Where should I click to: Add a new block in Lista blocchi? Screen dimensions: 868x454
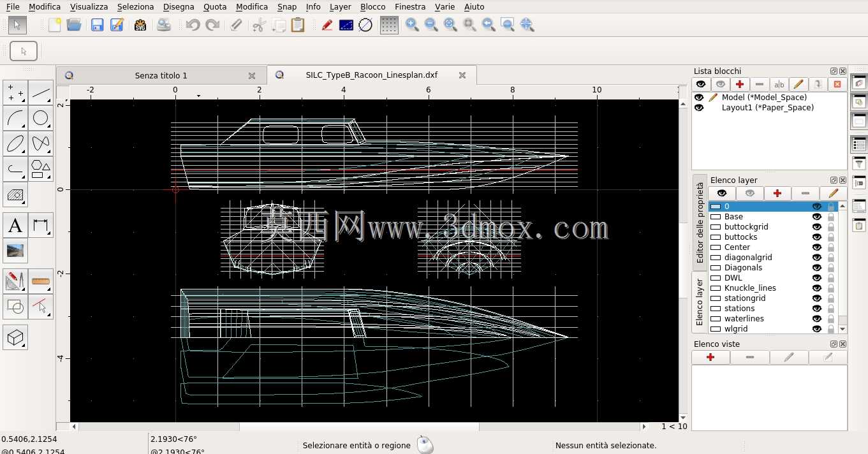[740, 84]
